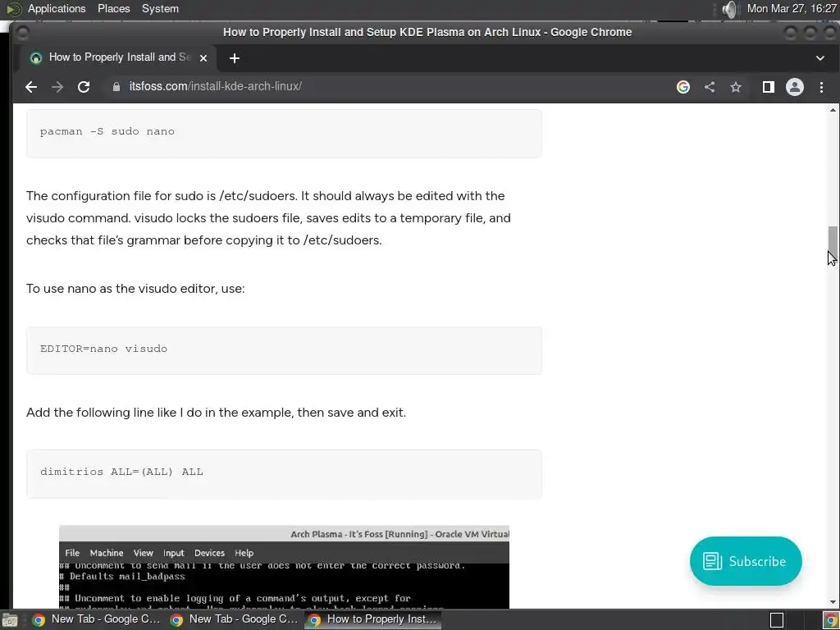This screenshot has height=630, width=840.
Task: Open the Applications menu
Action: click(57, 8)
